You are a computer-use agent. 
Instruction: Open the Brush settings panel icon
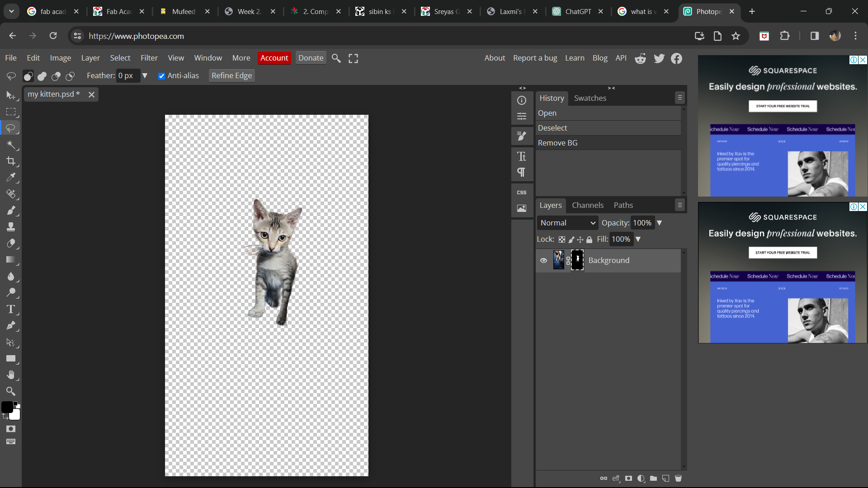click(x=522, y=136)
